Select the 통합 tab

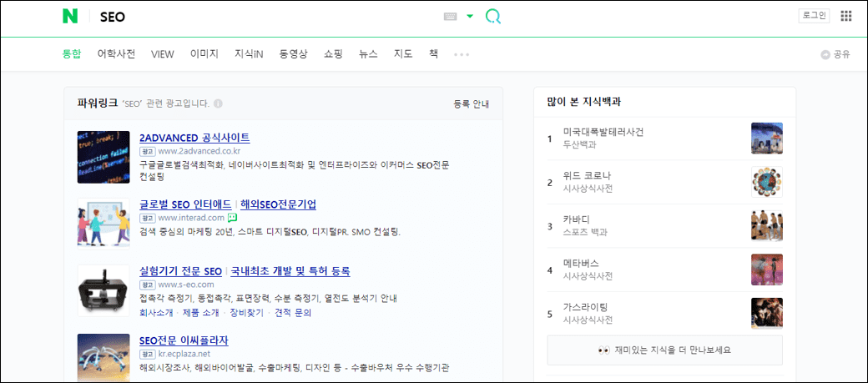click(72, 54)
